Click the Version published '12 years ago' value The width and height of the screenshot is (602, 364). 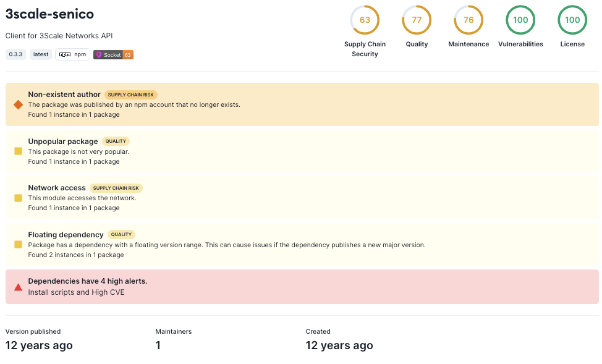(39, 345)
